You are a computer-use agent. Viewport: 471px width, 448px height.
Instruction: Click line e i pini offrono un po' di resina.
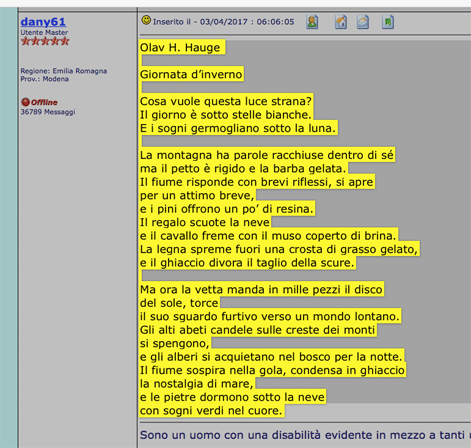227,209
